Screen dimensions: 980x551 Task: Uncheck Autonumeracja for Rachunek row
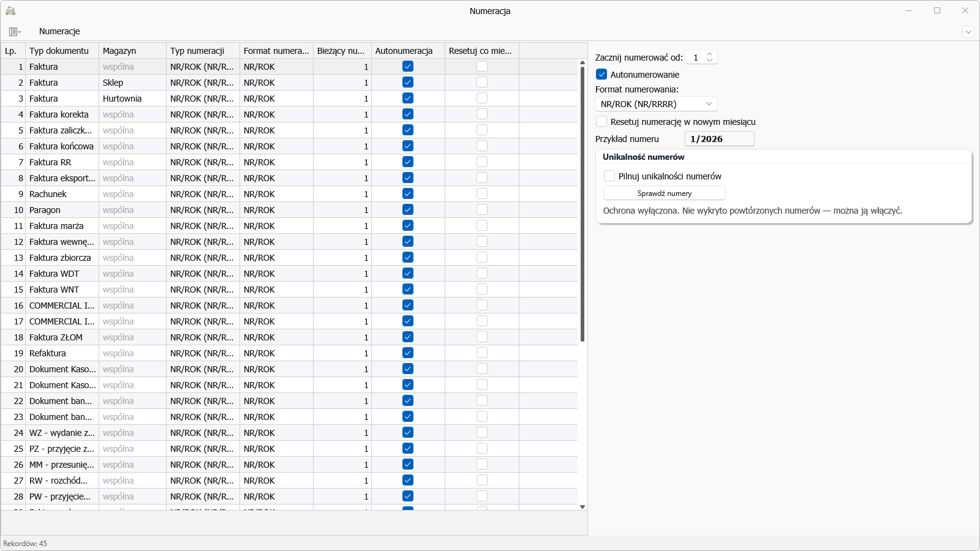[x=408, y=193]
